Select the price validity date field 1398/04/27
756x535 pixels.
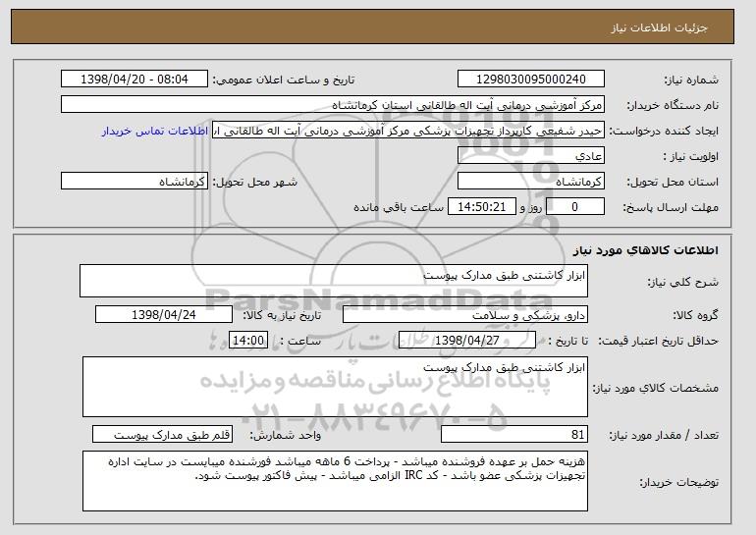point(467,341)
